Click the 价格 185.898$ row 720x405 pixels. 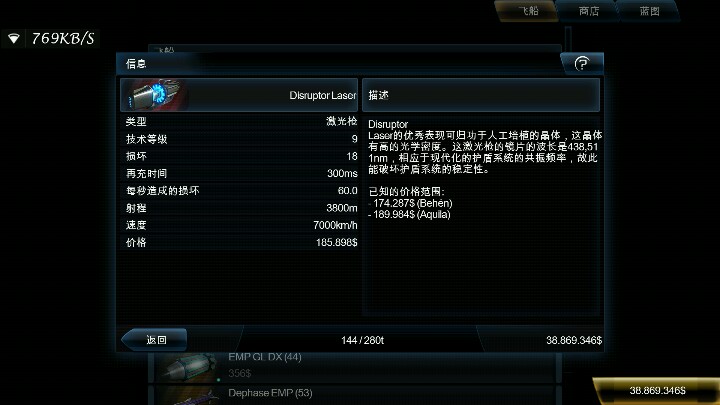click(241, 242)
